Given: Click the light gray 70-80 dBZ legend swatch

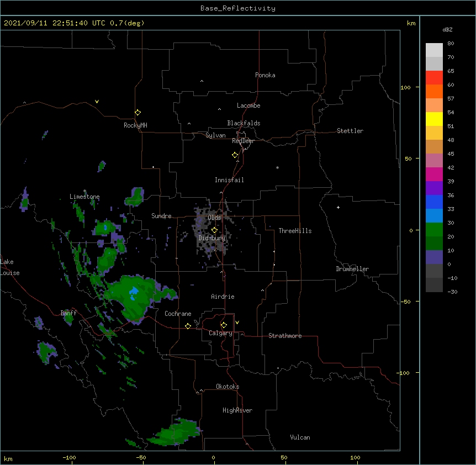Looking at the screenshot, I should (x=434, y=50).
